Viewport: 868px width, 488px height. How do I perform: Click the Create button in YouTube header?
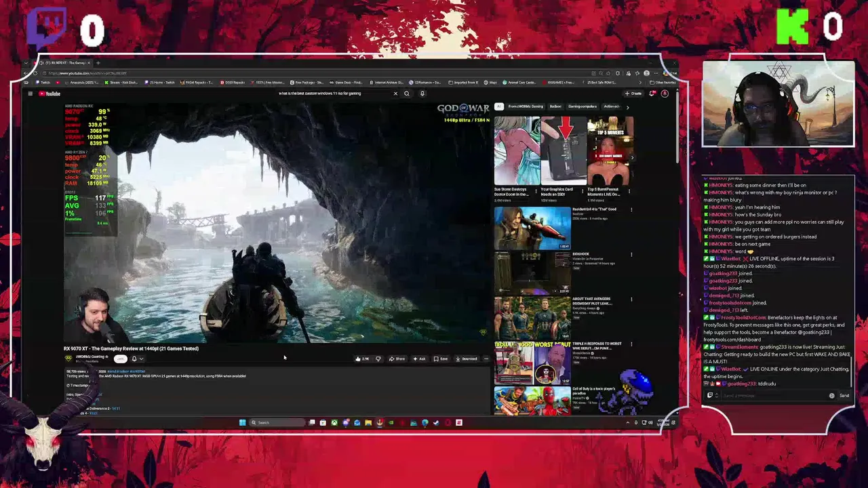click(x=633, y=94)
